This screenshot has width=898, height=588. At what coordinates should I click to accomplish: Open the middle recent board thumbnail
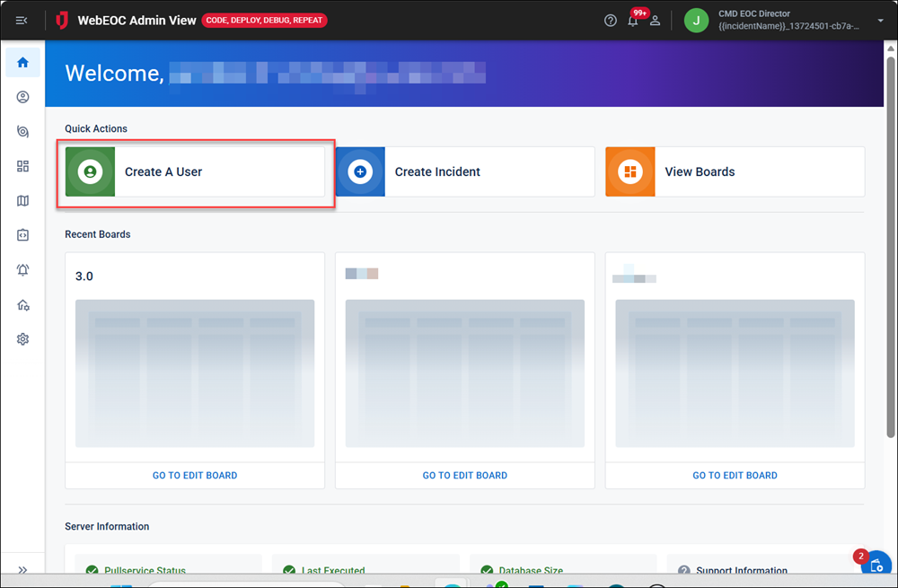[x=465, y=373]
